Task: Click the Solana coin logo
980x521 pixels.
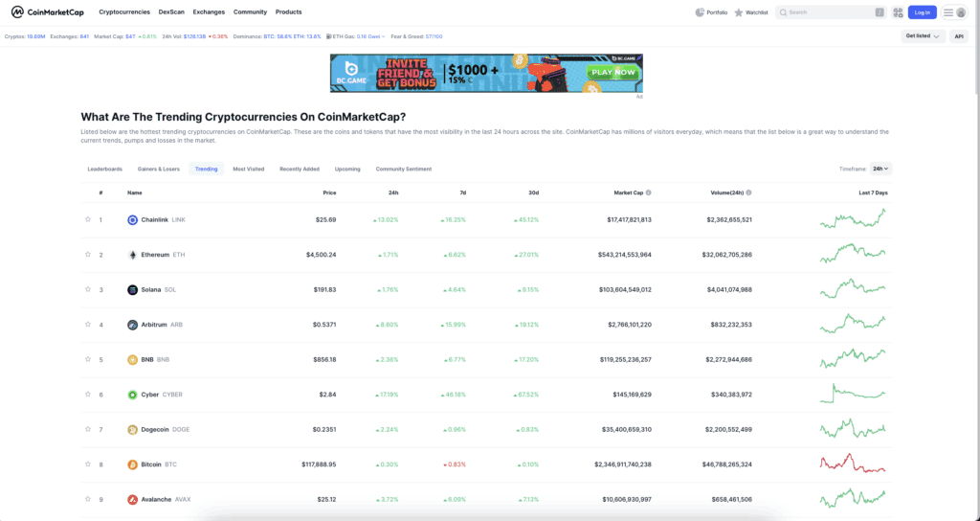Action: pyautogui.click(x=132, y=290)
